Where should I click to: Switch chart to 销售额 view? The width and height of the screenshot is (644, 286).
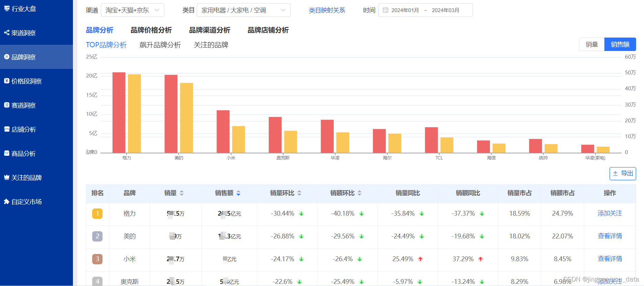tap(620, 44)
